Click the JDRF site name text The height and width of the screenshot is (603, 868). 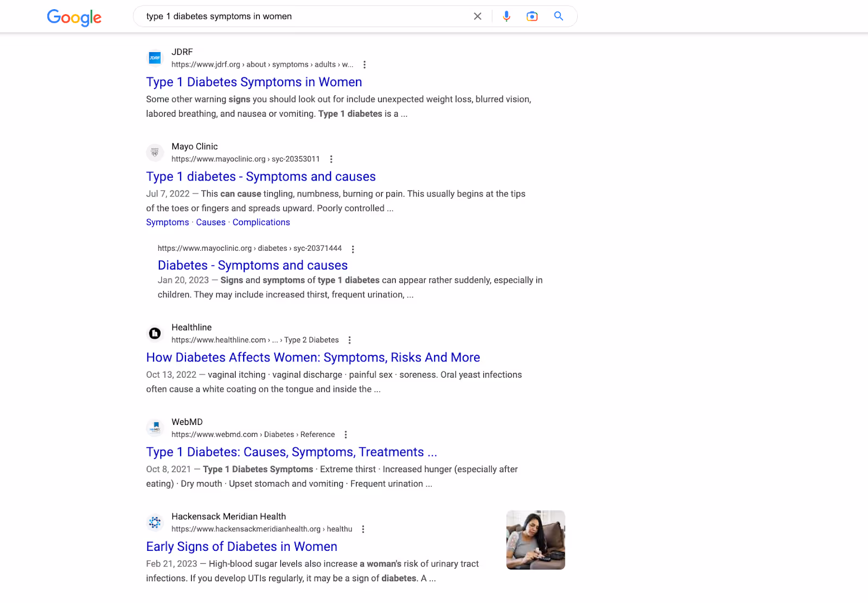[182, 52]
